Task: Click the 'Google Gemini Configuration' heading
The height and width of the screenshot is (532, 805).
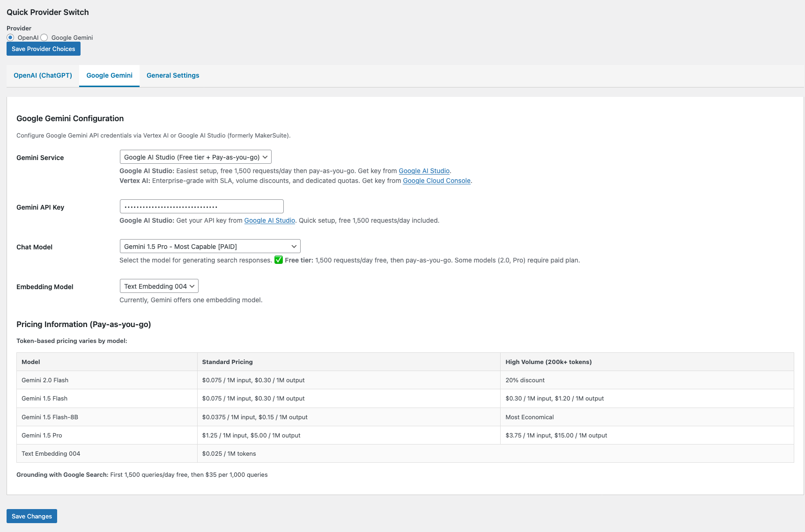Action: 70,118
